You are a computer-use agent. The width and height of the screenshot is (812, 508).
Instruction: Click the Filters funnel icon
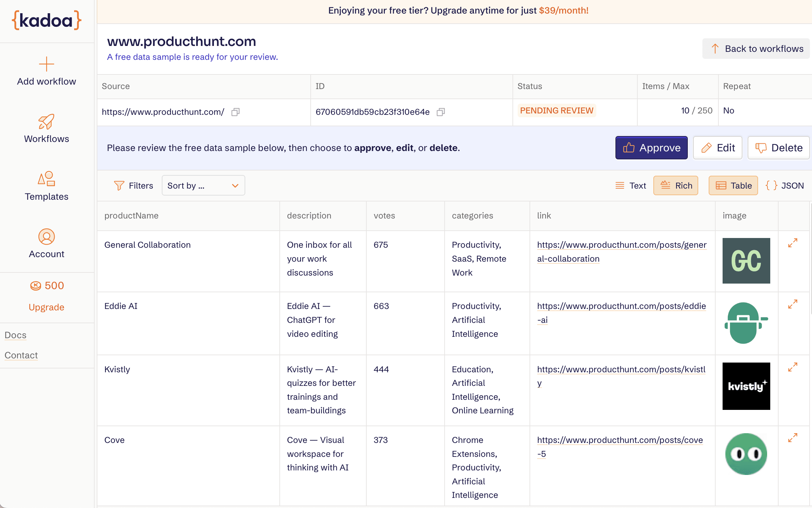(x=119, y=185)
